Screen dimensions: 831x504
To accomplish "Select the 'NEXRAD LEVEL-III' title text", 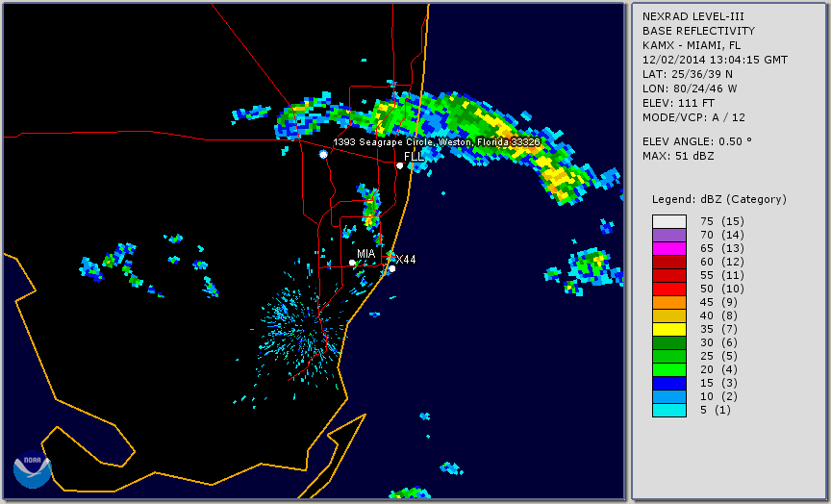I will coord(693,16).
